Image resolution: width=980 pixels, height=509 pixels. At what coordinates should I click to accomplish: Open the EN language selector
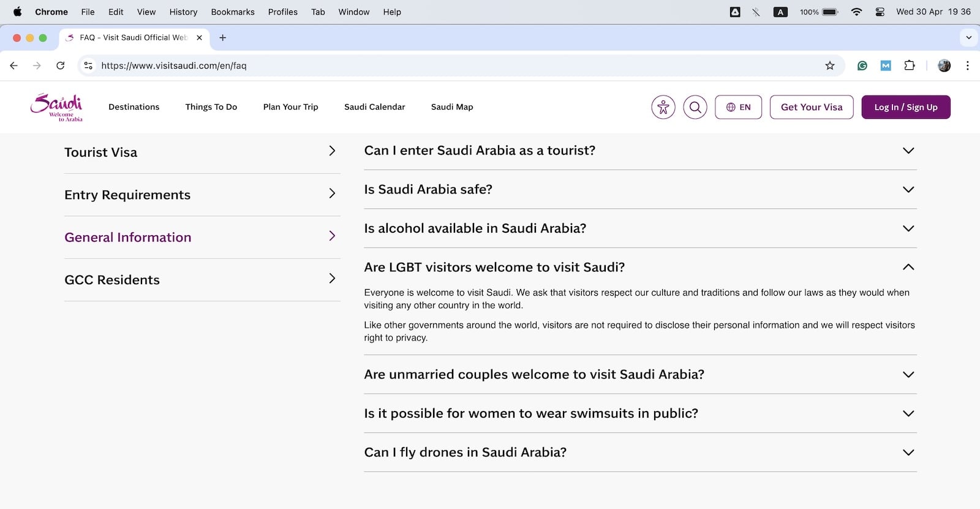pyautogui.click(x=738, y=107)
